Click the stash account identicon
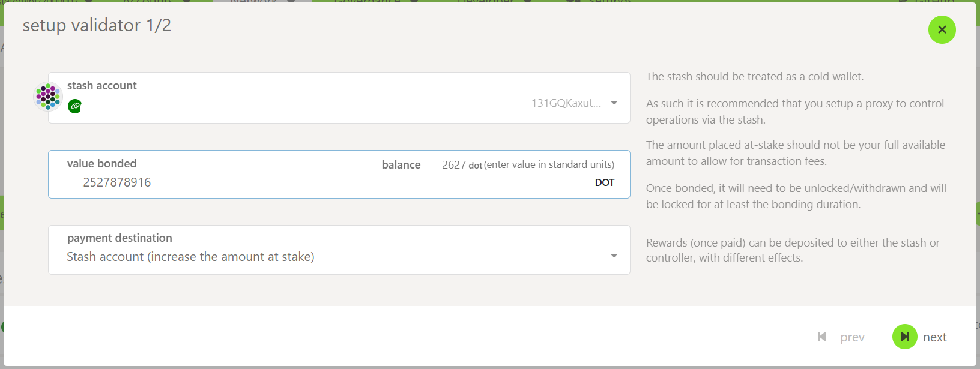 (x=47, y=96)
